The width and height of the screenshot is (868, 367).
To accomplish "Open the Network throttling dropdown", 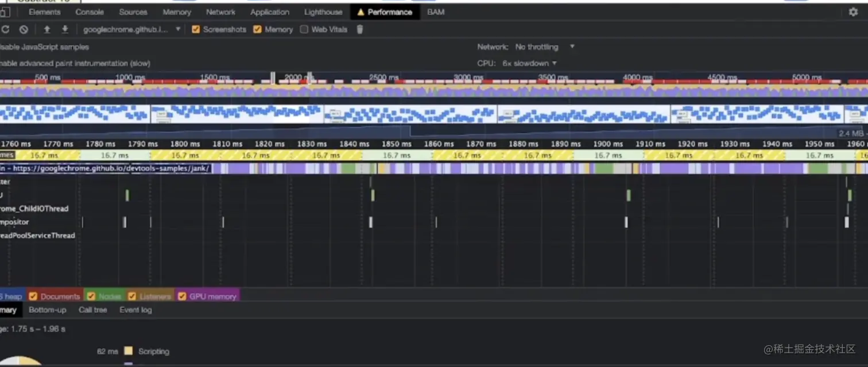I will (x=545, y=46).
